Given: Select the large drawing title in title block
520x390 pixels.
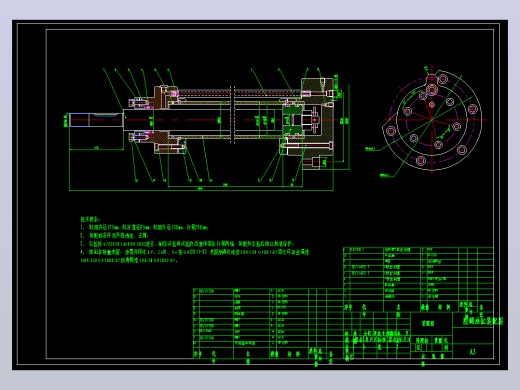Looking at the screenshot, I should (x=482, y=321).
